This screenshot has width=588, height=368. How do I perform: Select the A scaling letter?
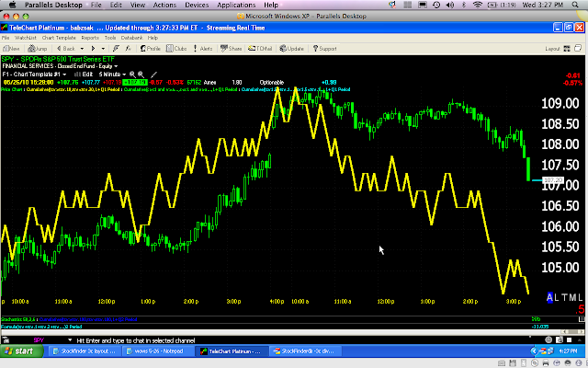point(549,298)
